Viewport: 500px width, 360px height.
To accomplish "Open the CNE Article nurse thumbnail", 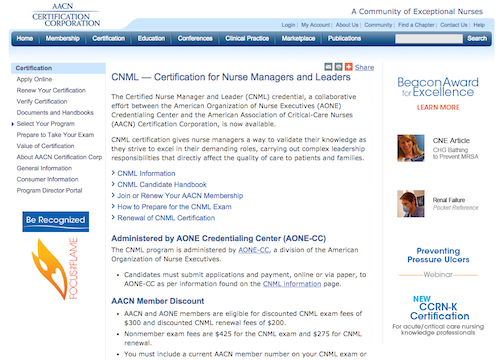I will [x=411, y=148].
